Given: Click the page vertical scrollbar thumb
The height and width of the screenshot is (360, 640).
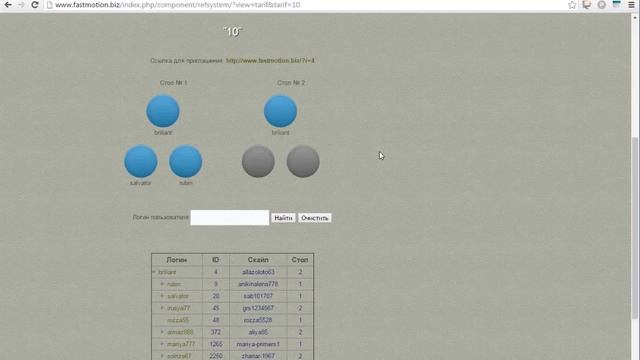Looking at the screenshot, I should click(635, 228).
